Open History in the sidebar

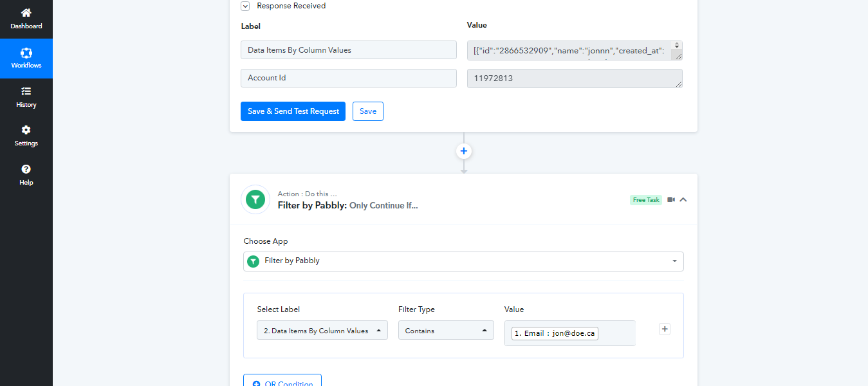[x=26, y=97]
